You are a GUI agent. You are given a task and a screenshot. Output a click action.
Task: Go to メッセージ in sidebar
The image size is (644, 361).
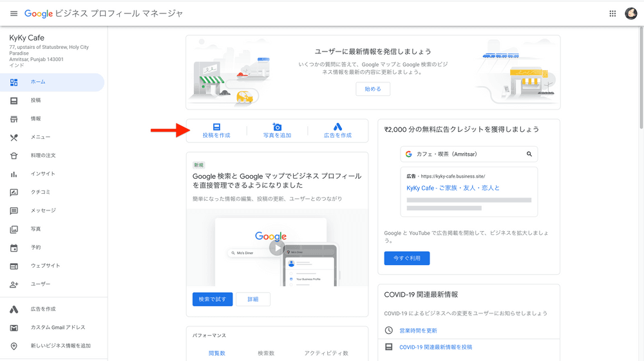(43, 210)
